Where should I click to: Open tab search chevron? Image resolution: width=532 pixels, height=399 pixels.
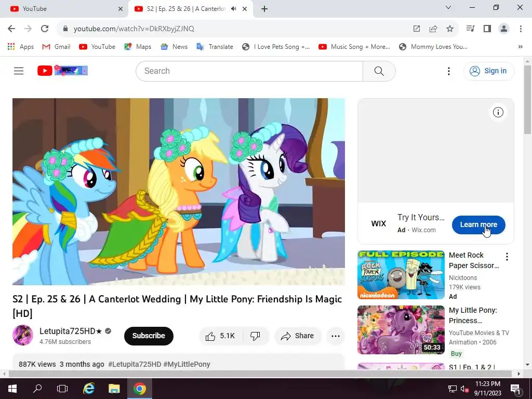448,7
